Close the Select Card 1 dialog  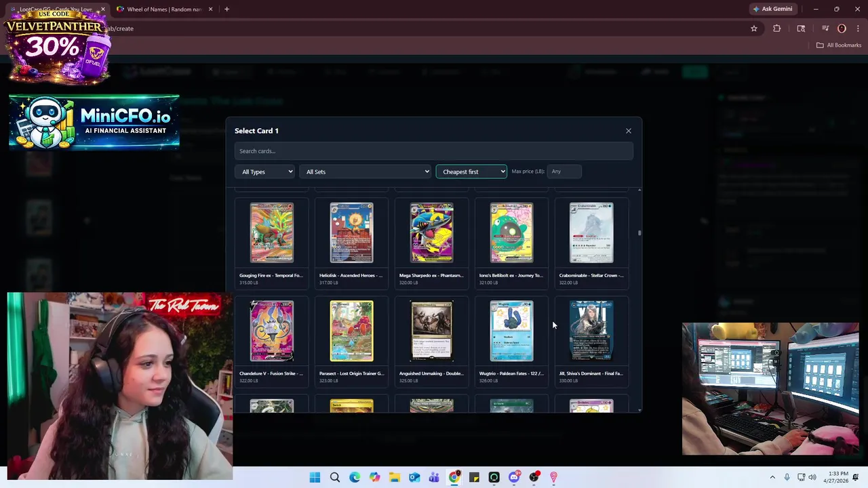[x=628, y=131]
